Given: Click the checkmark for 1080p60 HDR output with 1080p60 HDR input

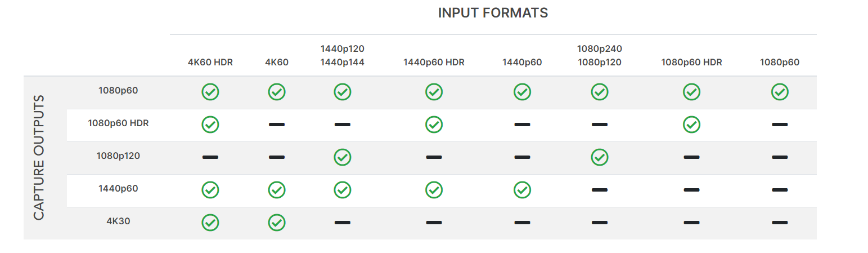Looking at the screenshot, I should (x=691, y=125).
